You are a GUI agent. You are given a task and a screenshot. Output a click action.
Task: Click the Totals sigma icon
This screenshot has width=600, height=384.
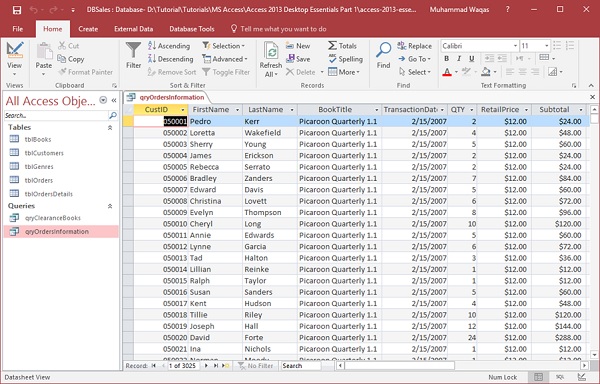332,46
